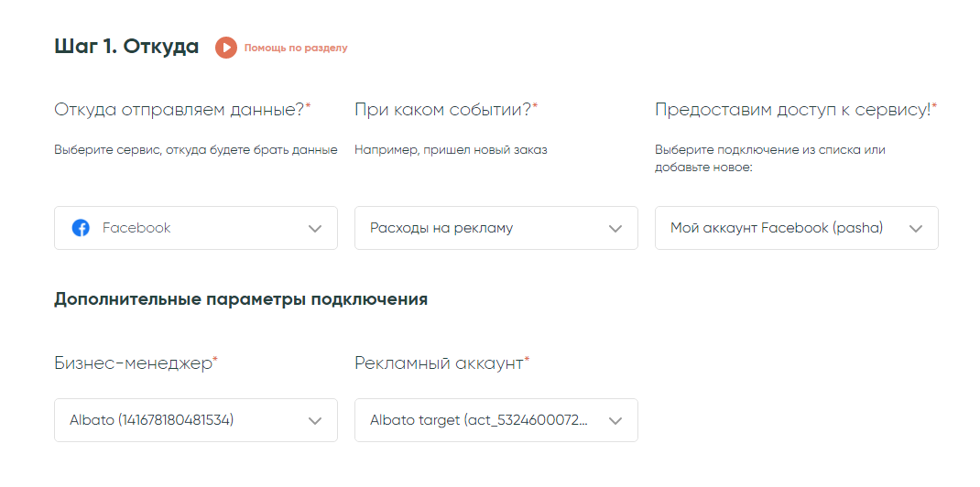
Task: Open the Facebook data source dropdown
Action: click(183, 228)
